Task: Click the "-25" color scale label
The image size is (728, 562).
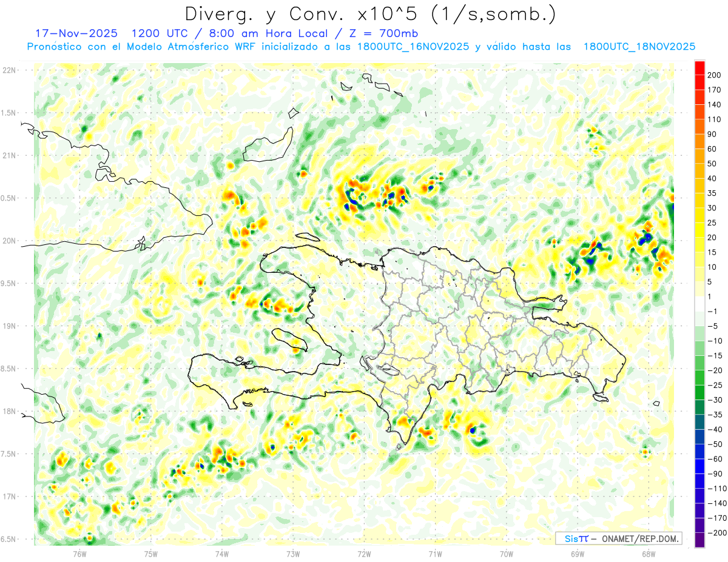Action: [x=716, y=385]
